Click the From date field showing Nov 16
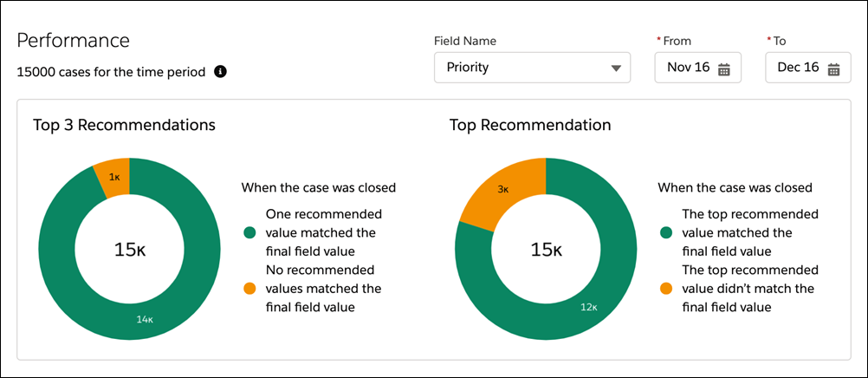Image resolution: width=868 pixels, height=378 pixels. click(x=690, y=68)
